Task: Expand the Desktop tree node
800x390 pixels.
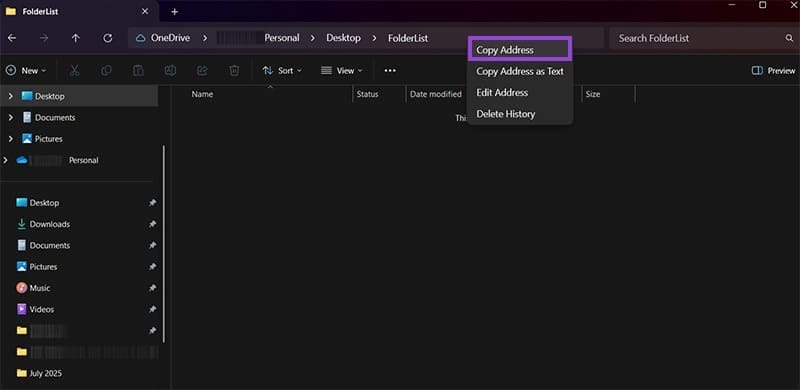Action: 11,96
